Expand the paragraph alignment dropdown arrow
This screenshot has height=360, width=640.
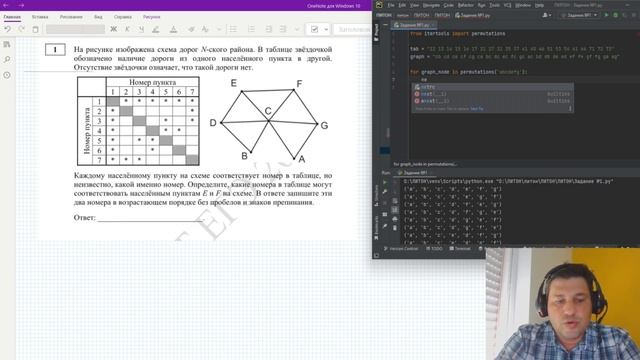click(x=297, y=29)
